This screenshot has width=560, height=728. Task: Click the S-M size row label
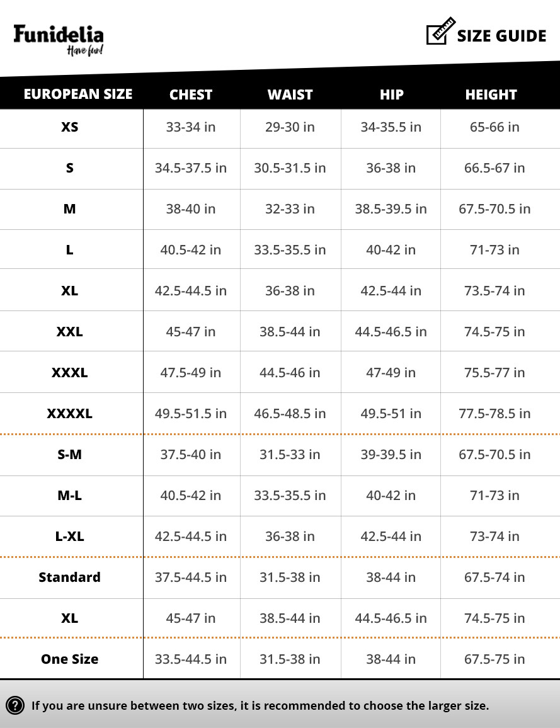70,454
